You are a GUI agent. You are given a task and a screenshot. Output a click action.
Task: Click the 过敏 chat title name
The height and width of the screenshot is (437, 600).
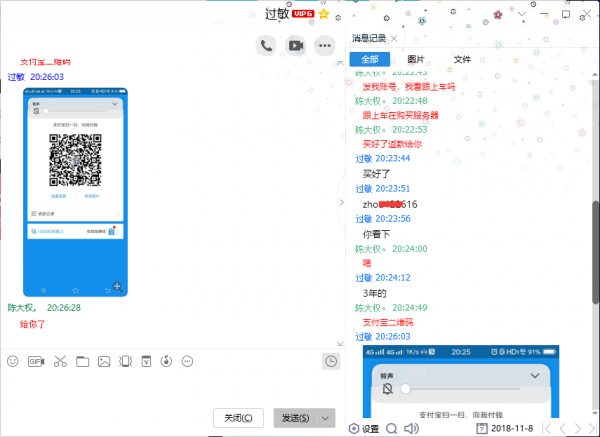pyautogui.click(x=277, y=14)
